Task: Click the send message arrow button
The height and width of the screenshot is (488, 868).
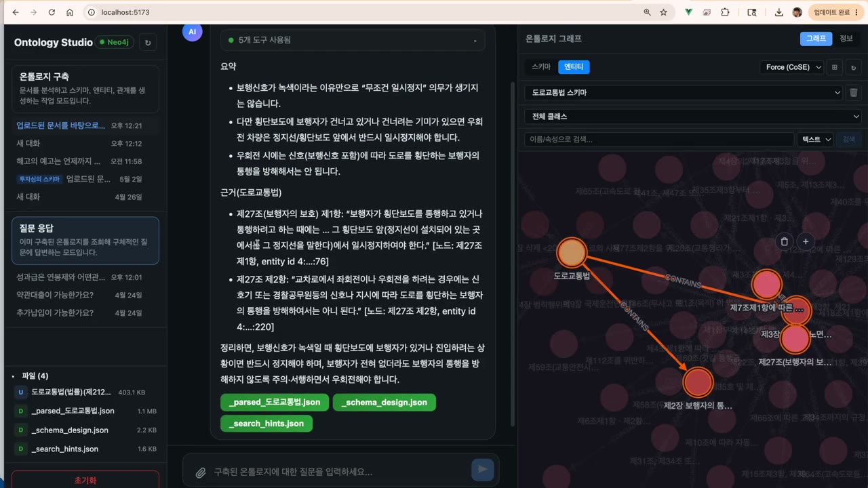Action: (x=483, y=470)
